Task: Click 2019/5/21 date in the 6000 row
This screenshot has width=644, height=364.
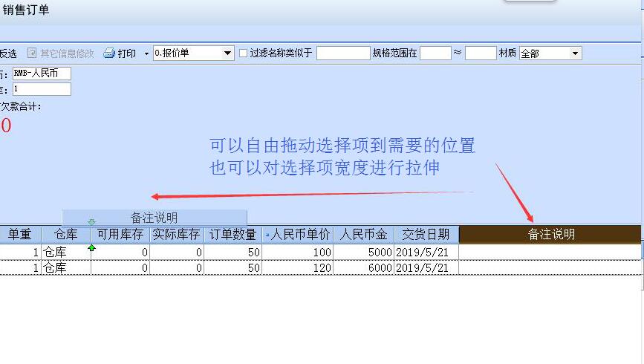Action: click(426, 268)
